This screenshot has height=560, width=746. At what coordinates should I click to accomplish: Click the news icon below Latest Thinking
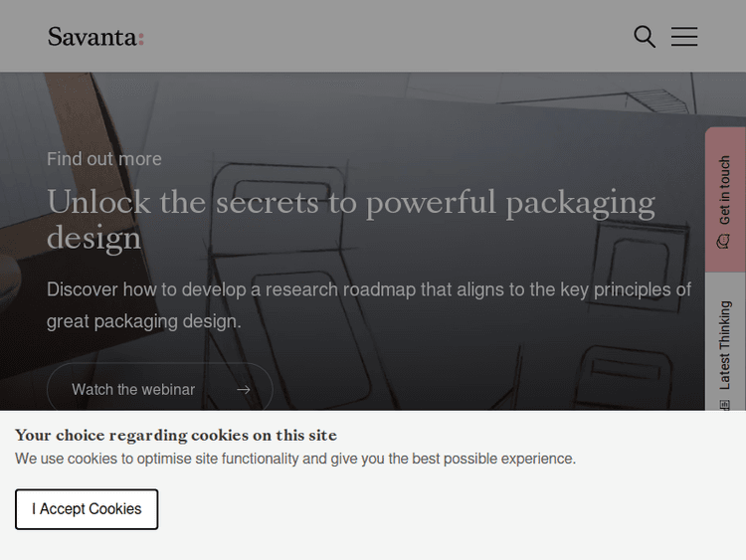(x=724, y=404)
